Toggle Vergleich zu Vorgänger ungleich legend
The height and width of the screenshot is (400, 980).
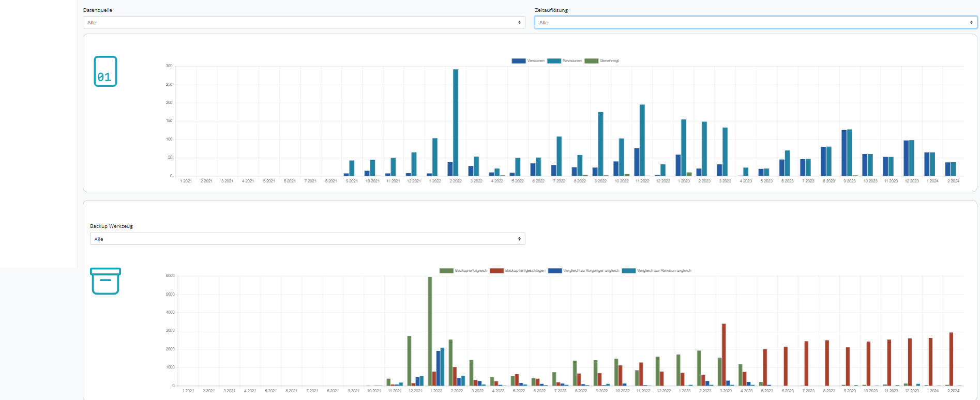583,271
